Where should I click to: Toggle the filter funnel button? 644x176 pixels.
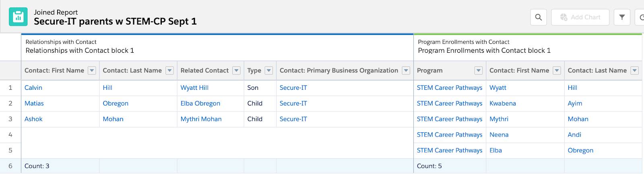pos(622,17)
